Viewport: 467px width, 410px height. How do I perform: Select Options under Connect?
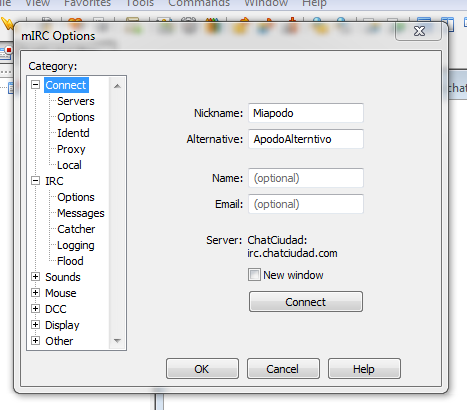click(76, 117)
